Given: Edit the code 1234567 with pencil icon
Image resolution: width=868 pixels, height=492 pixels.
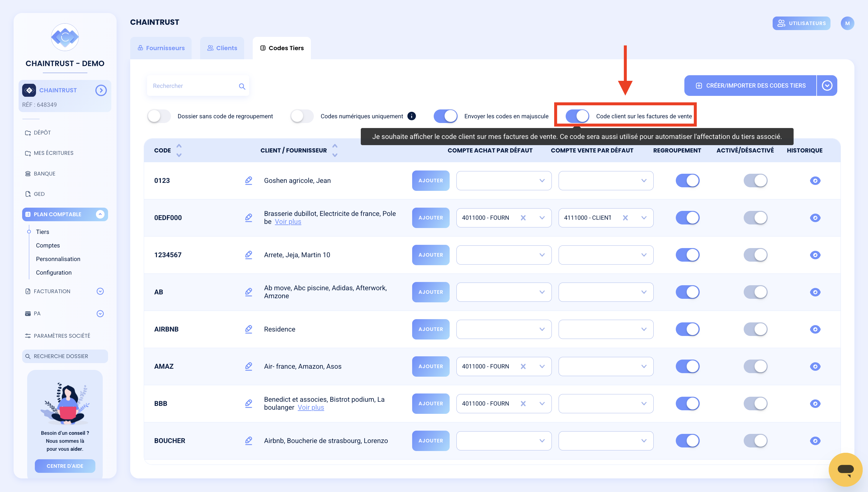Looking at the screenshot, I should (x=249, y=255).
